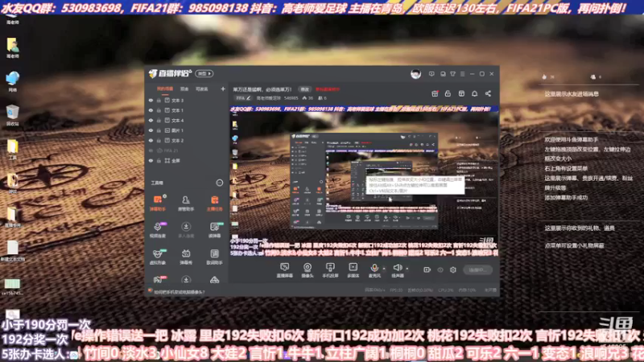Open the 视频连麦 tool
This screenshot has height=362, width=644.
point(158,230)
